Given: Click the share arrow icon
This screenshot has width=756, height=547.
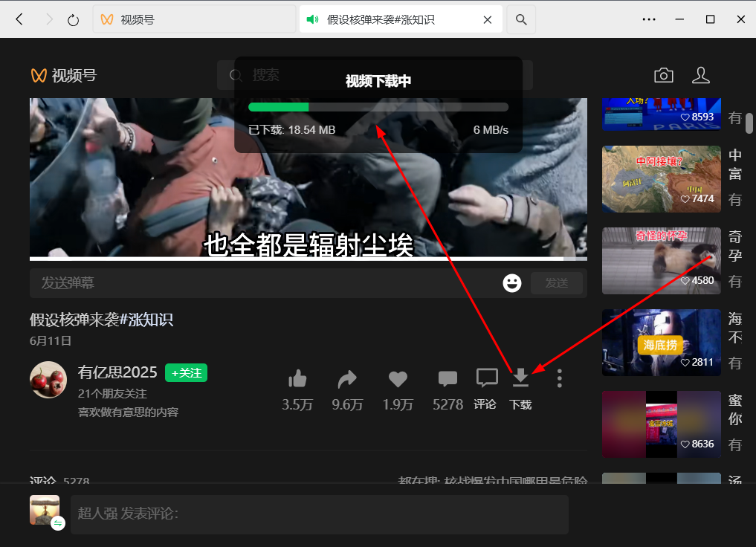Looking at the screenshot, I should [347, 379].
